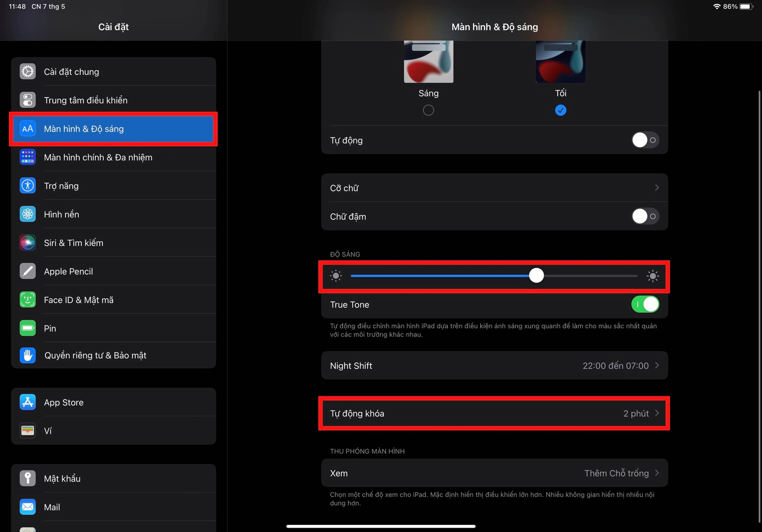Tap the Pin battery icon

coord(27,328)
